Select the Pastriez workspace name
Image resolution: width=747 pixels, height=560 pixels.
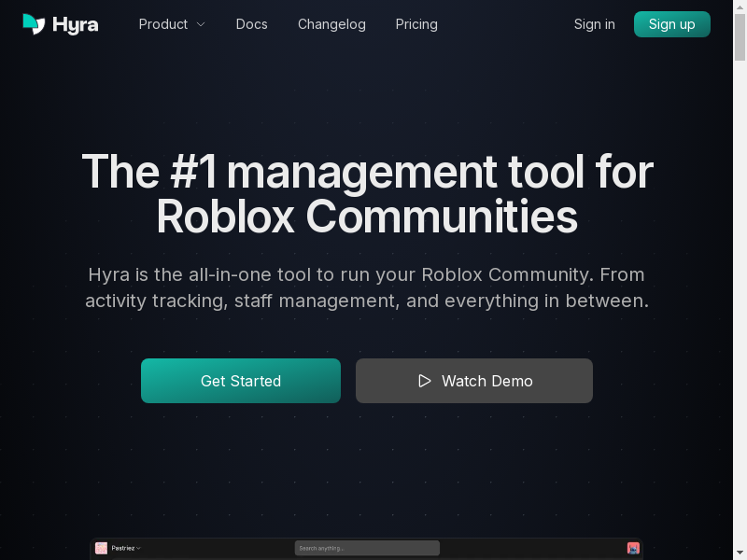coord(123,548)
